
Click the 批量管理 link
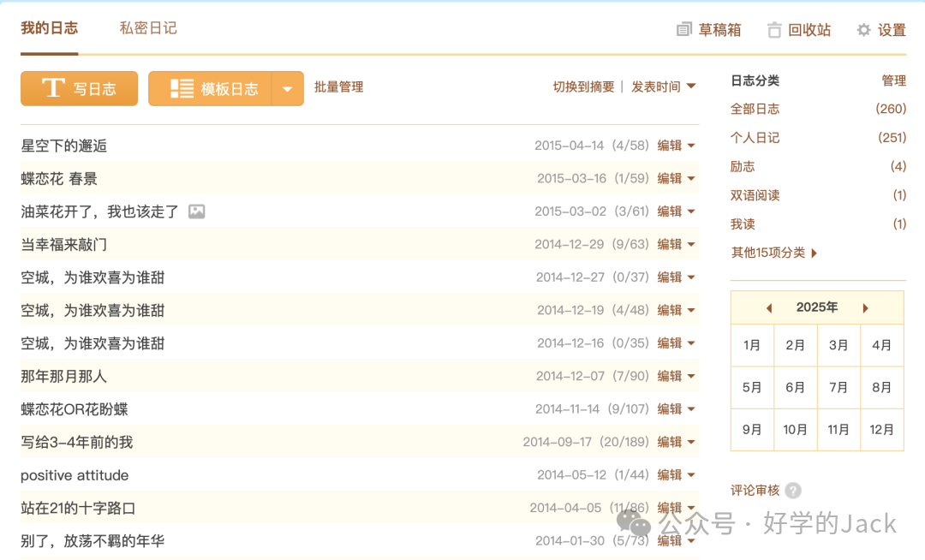pyautogui.click(x=338, y=87)
